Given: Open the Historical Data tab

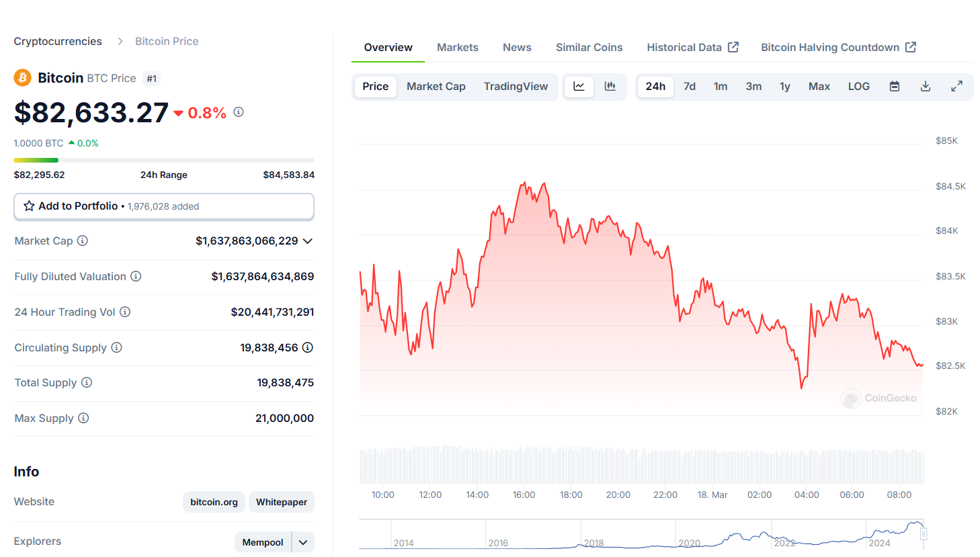Looking at the screenshot, I should (692, 47).
